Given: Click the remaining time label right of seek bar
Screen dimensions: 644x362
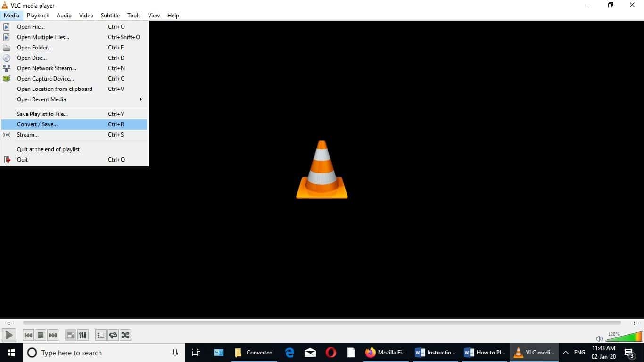Looking at the screenshot, I should pos(635,323).
